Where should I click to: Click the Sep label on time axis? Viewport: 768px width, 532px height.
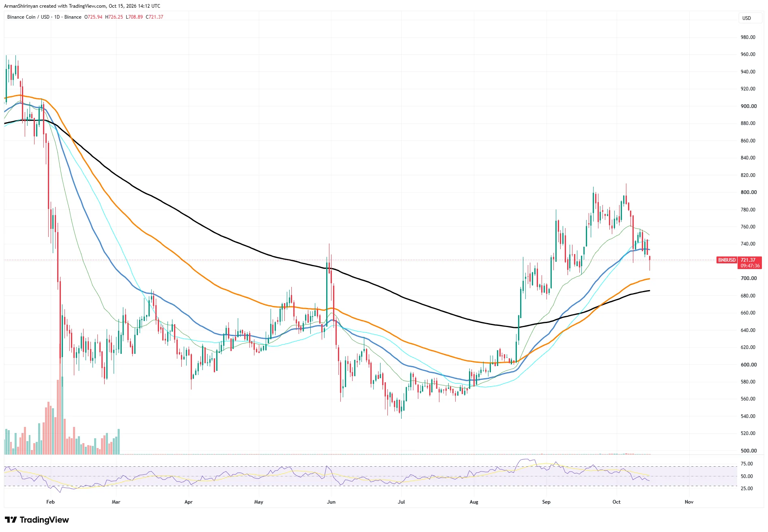[x=546, y=502]
